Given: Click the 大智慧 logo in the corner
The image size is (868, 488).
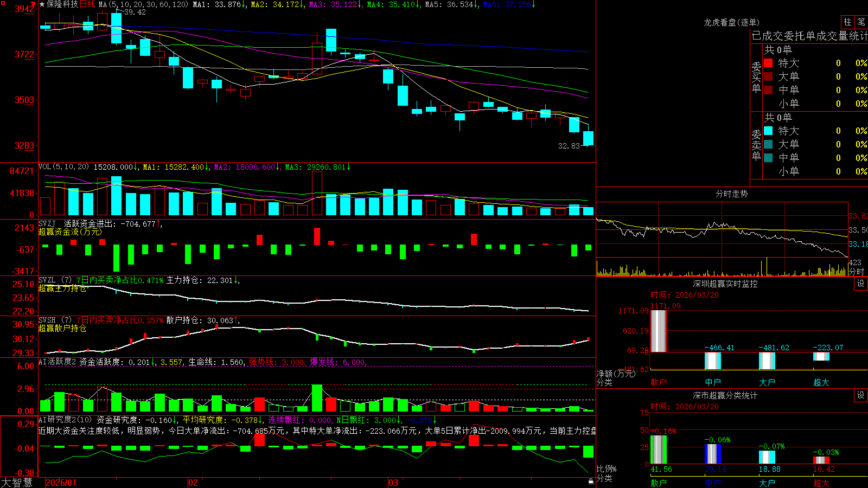Looking at the screenshot, I should click(17, 483).
